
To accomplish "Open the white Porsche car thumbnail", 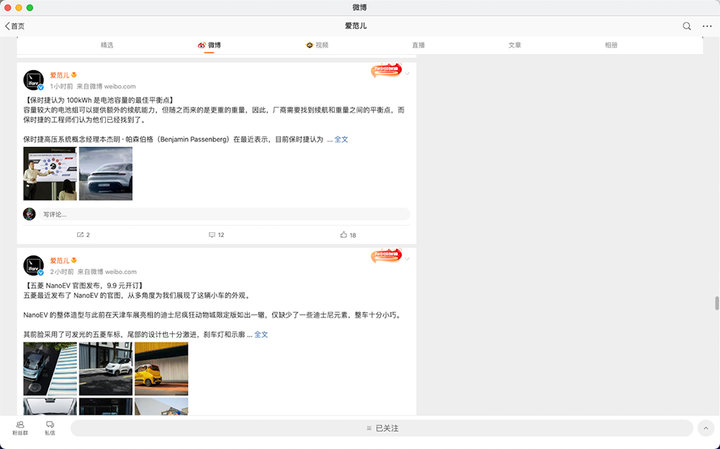I will 106,174.
